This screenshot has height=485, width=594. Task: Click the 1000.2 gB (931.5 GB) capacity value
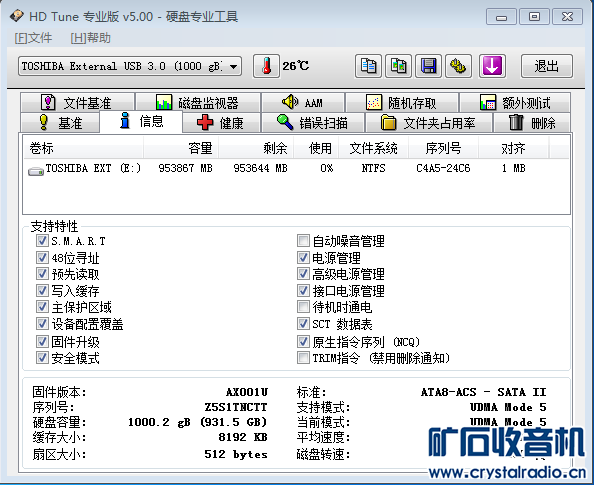pos(197,422)
